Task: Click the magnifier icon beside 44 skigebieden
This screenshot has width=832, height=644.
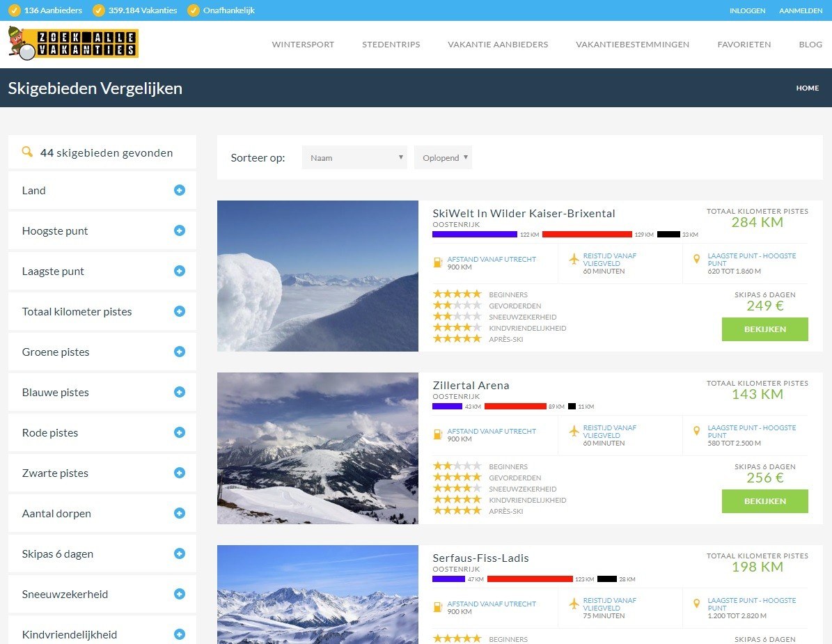Action: click(27, 152)
